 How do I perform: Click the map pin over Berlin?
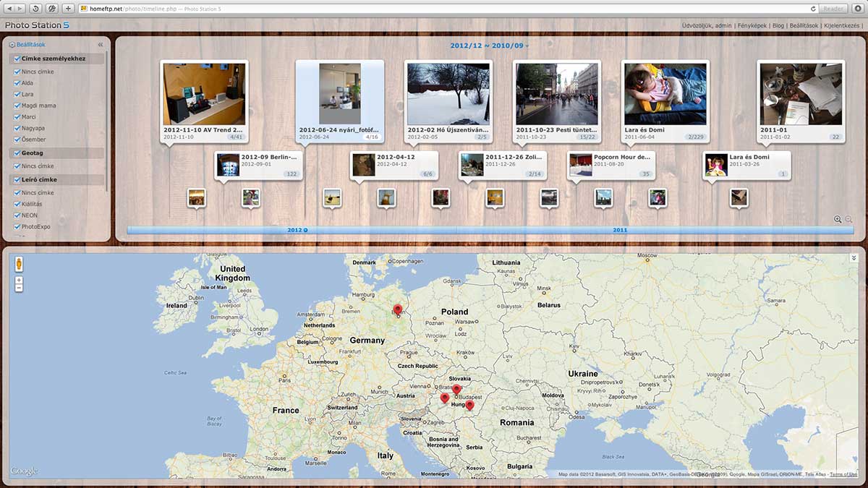pyautogui.click(x=398, y=309)
